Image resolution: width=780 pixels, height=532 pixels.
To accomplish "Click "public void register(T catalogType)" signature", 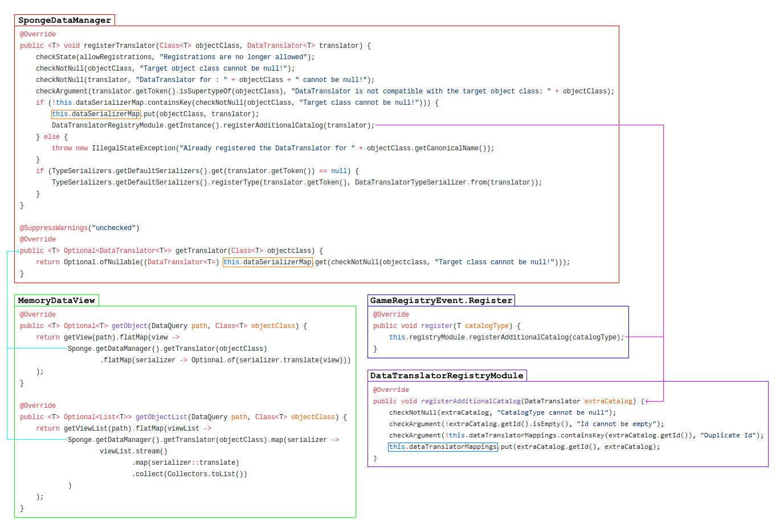I will 447,326.
